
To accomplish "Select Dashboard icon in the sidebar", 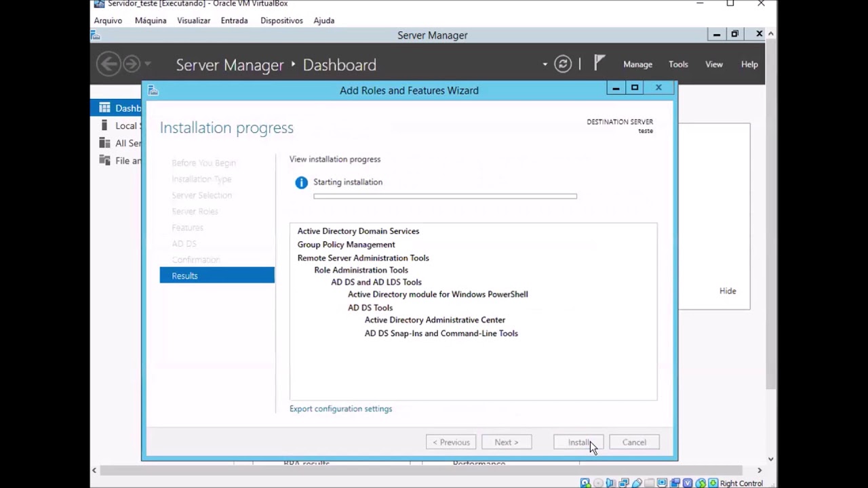I will [x=104, y=108].
